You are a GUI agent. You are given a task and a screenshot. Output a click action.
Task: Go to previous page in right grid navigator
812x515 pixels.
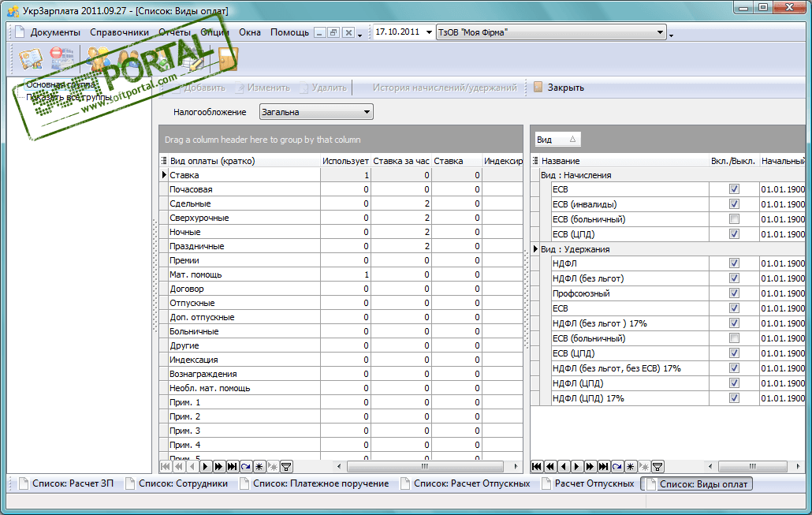[x=550, y=466]
